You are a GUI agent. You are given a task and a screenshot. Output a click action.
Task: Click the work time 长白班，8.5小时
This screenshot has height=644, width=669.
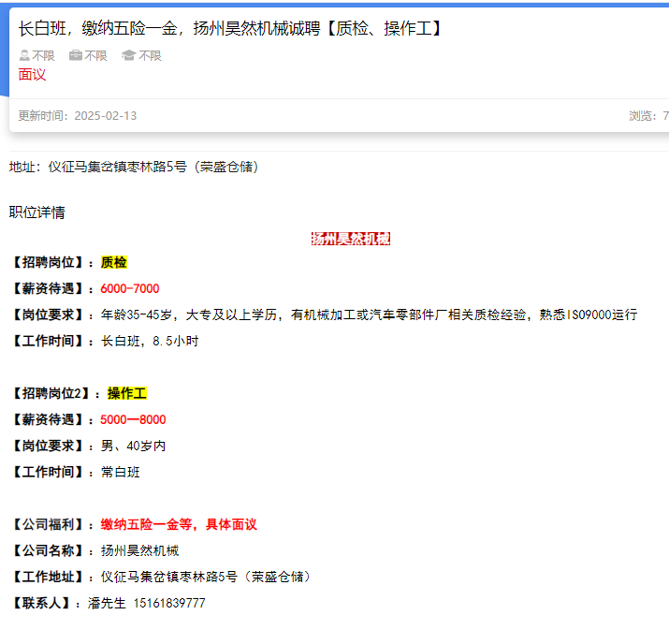(150, 341)
